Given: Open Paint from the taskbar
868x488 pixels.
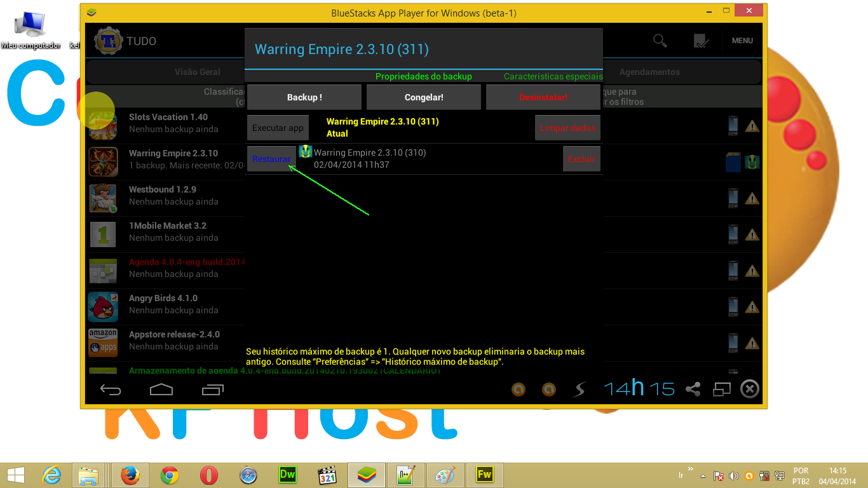Looking at the screenshot, I should pos(445,475).
